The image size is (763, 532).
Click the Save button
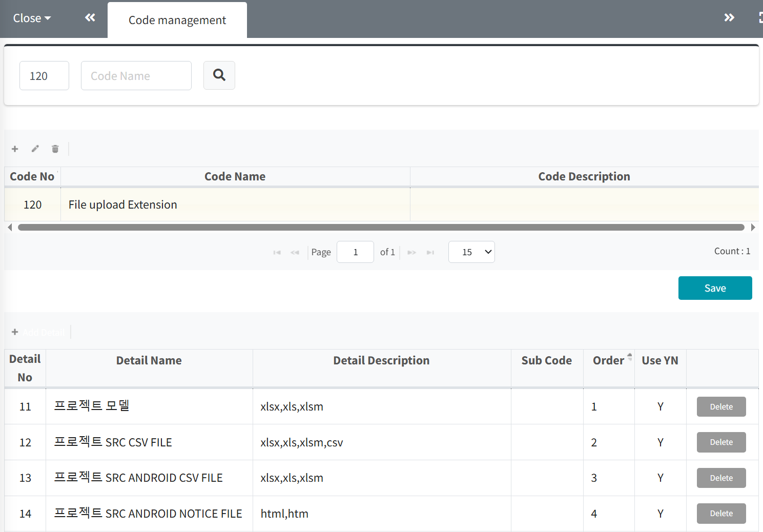point(715,288)
